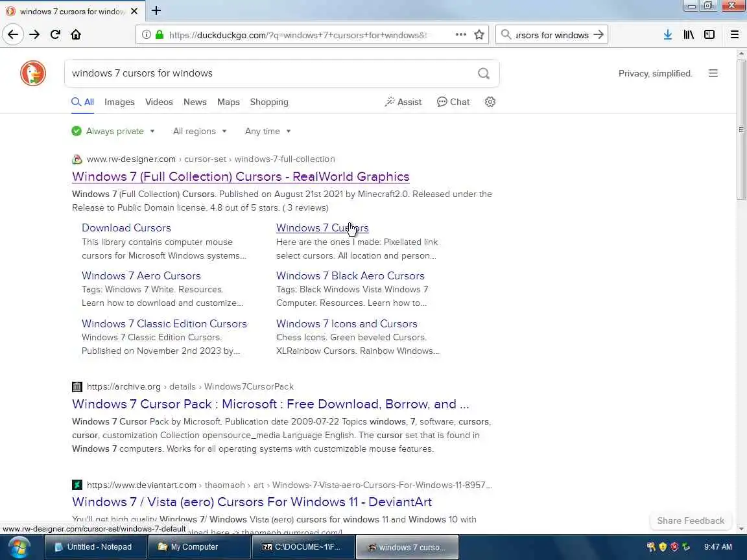This screenshot has height=560, width=747.
Task: Switch to the Images tab
Action: point(119,102)
